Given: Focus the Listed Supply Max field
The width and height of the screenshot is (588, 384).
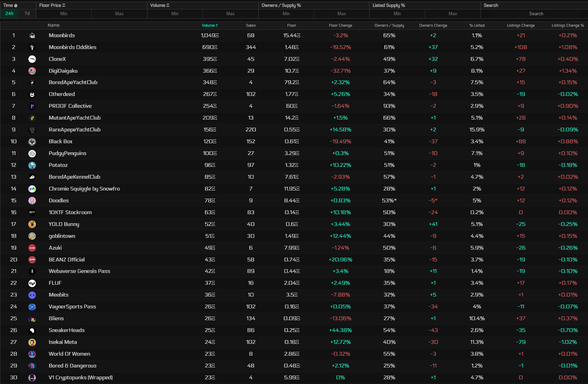Looking at the screenshot, I should pos(453,14).
